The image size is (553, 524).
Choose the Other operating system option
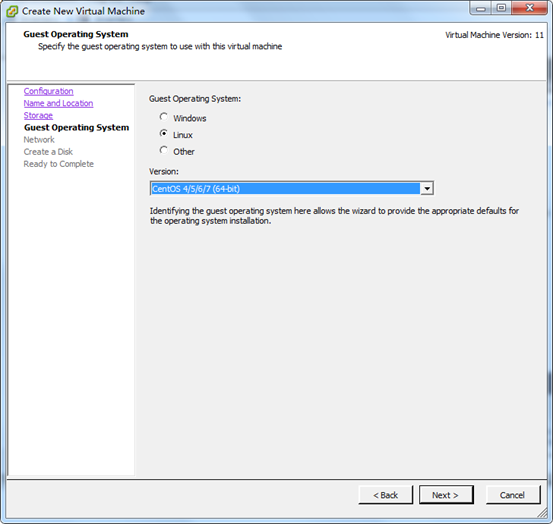164,151
